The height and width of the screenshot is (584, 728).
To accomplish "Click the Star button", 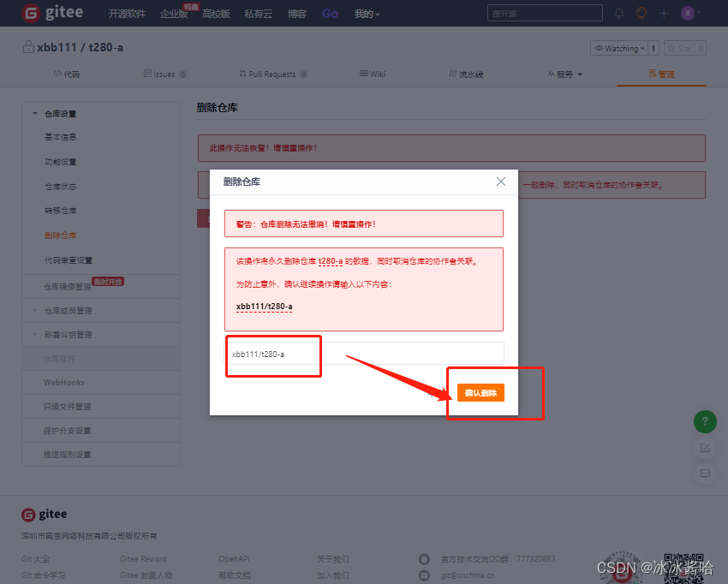I will click(680, 48).
